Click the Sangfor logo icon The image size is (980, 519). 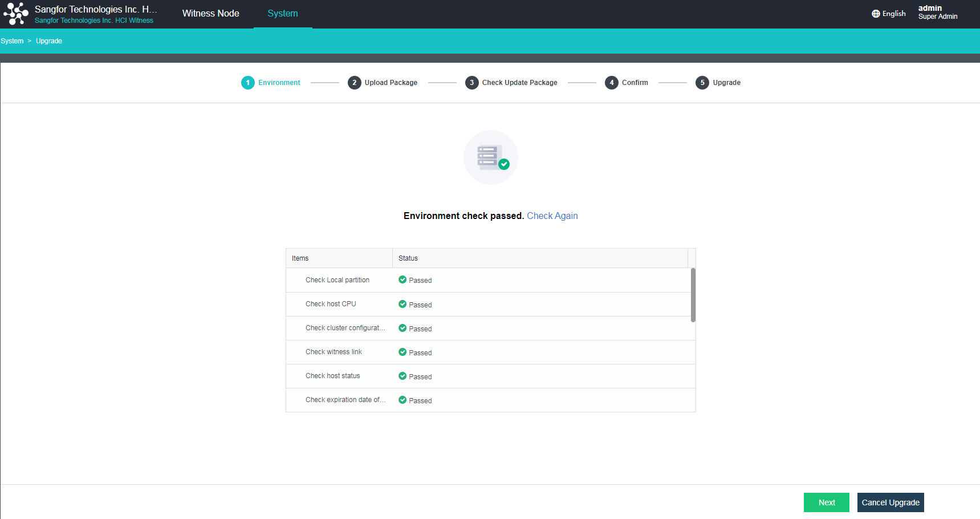[x=16, y=14]
